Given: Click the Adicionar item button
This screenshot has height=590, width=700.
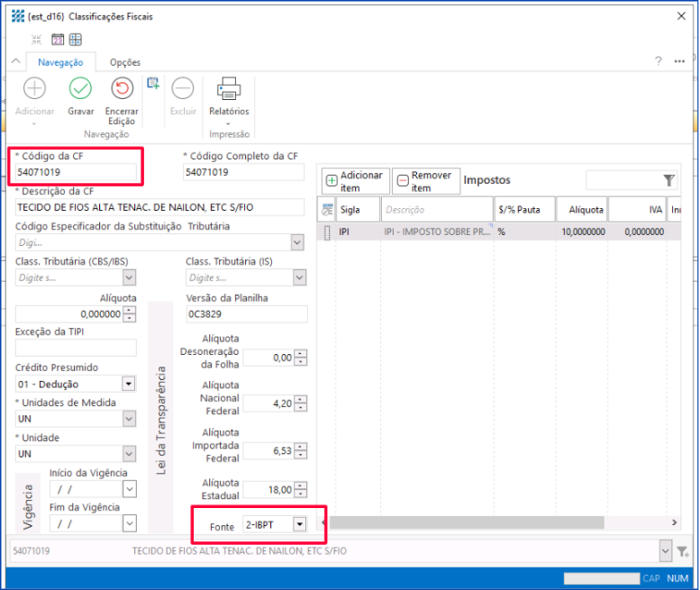Looking at the screenshot, I should pyautogui.click(x=355, y=181).
